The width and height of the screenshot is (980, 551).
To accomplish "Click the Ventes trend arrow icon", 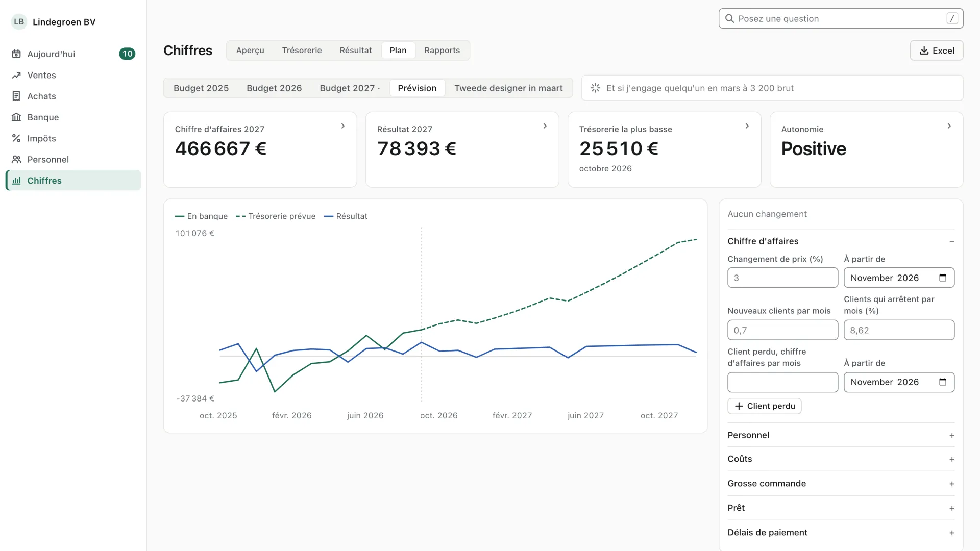I will (x=16, y=75).
